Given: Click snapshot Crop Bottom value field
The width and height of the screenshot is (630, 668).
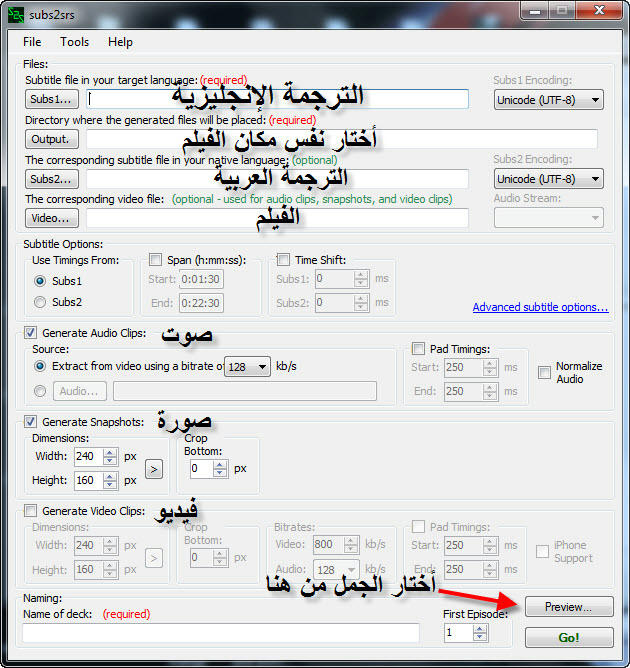Looking at the screenshot, I should pos(201,469).
